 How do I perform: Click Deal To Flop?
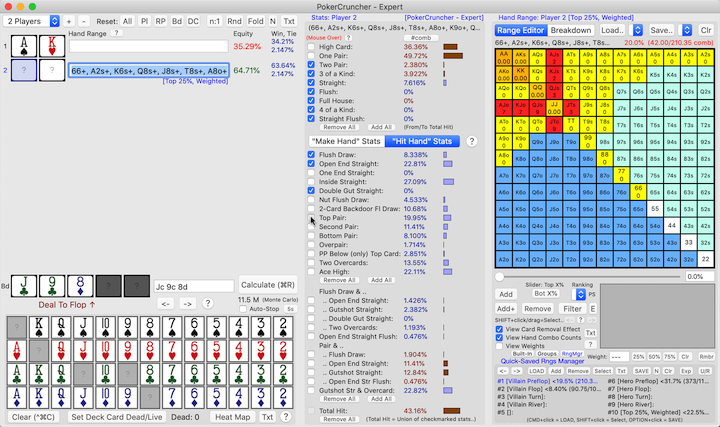(67, 305)
